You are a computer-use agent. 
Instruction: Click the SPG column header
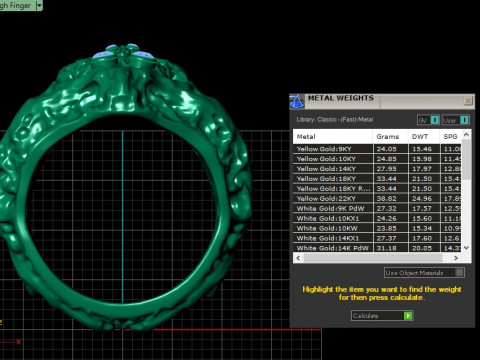click(451, 137)
